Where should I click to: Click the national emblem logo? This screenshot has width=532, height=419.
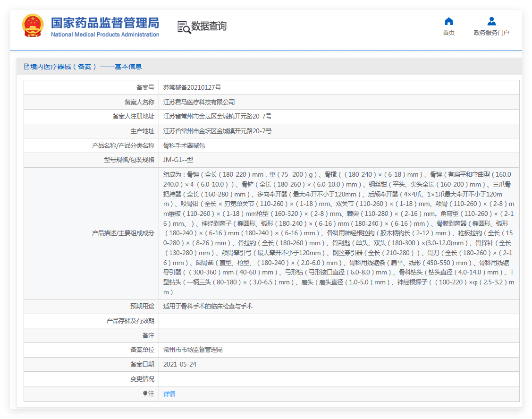point(33,26)
